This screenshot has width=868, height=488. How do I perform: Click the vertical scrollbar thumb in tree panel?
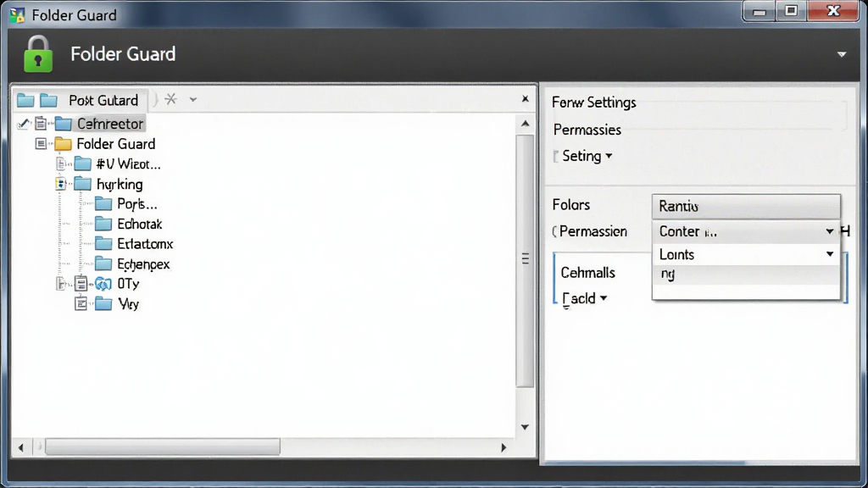525,260
